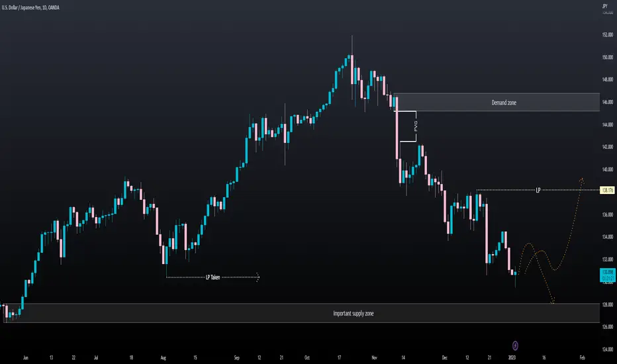The width and height of the screenshot is (617, 364).
Task: Click 150.000 on the price axis
Action: click(x=608, y=57)
